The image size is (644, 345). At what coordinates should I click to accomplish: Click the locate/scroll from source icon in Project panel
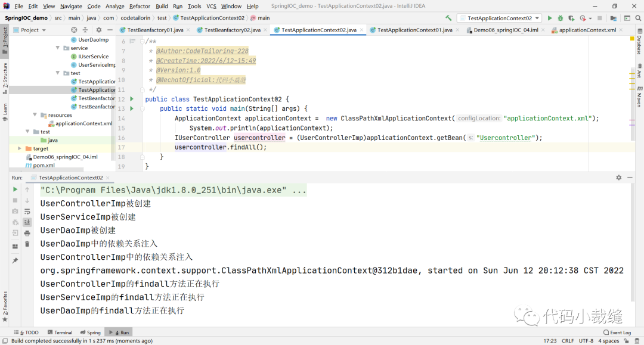click(x=74, y=30)
